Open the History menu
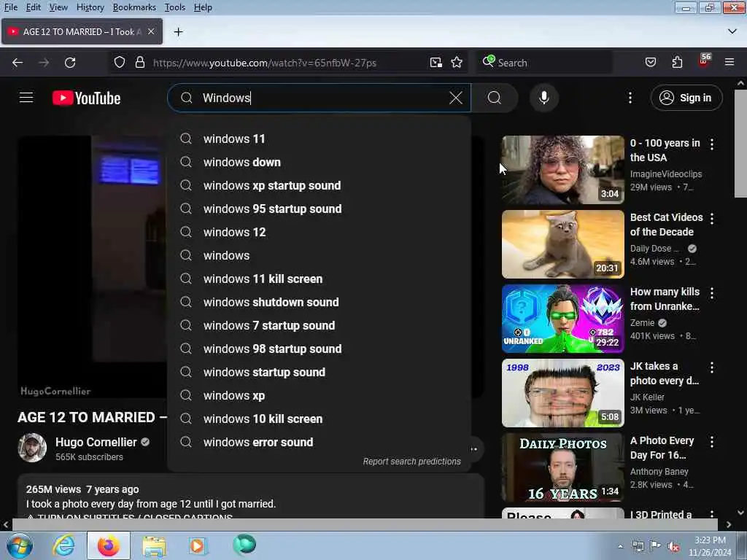The height and width of the screenshot is (560, 747). point(90,7)
